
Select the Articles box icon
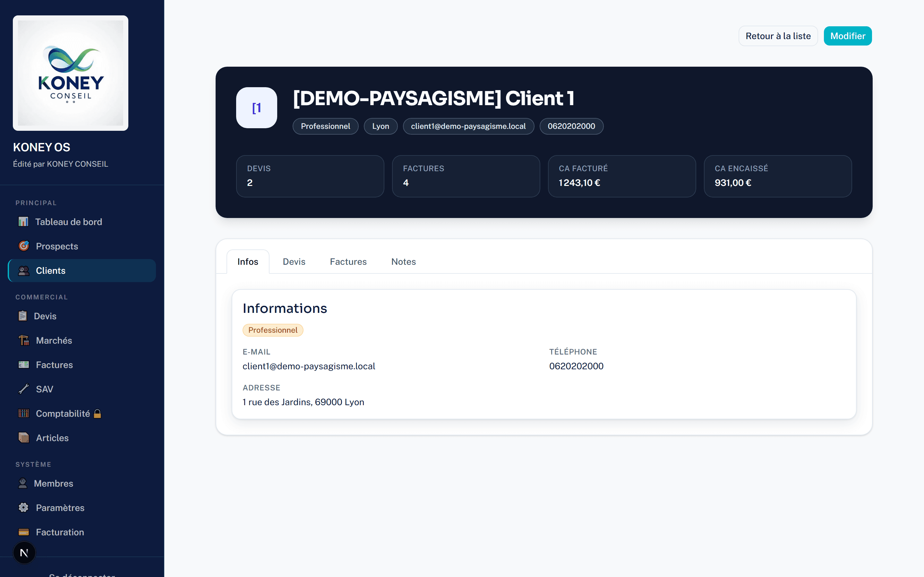[x=24, y=438]
